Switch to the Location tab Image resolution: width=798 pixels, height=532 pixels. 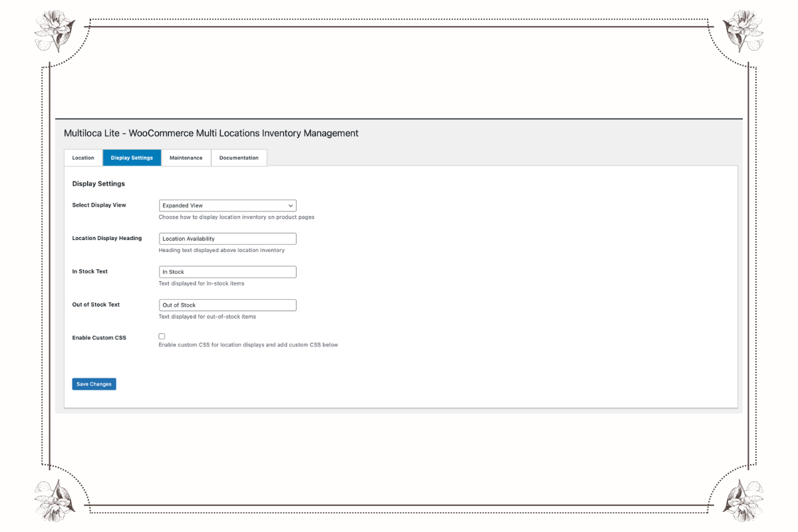click(82, 158)
